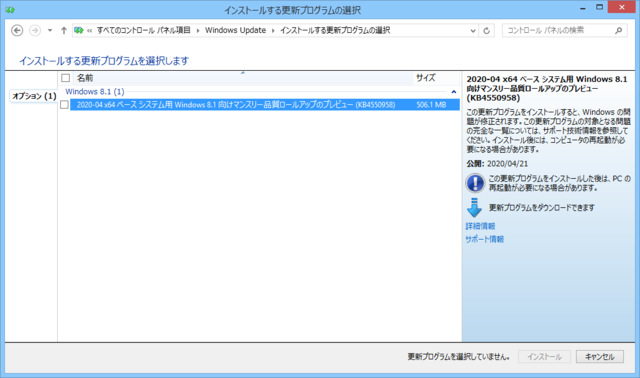Sort by the 名前 column header

click(x=243, y=78)
